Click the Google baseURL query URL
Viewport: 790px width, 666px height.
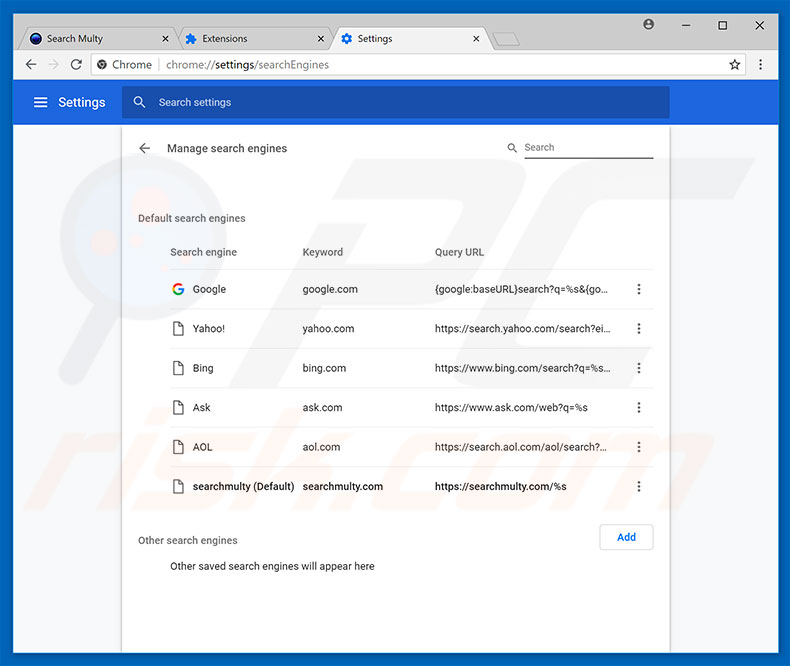pos(521,289)
